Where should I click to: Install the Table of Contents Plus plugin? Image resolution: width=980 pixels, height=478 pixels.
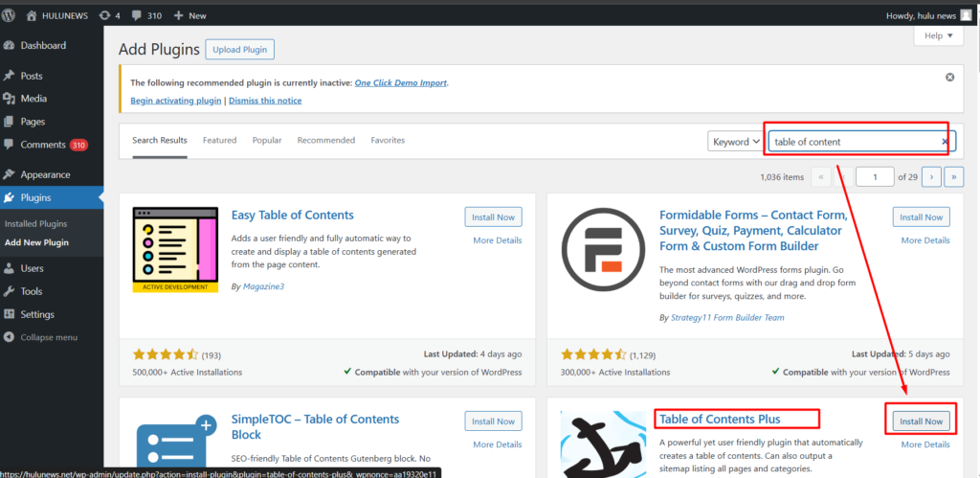tap(921, 421)
